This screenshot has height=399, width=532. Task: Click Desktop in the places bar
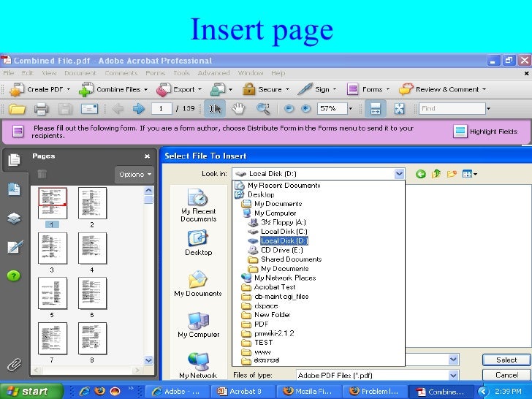199,243
